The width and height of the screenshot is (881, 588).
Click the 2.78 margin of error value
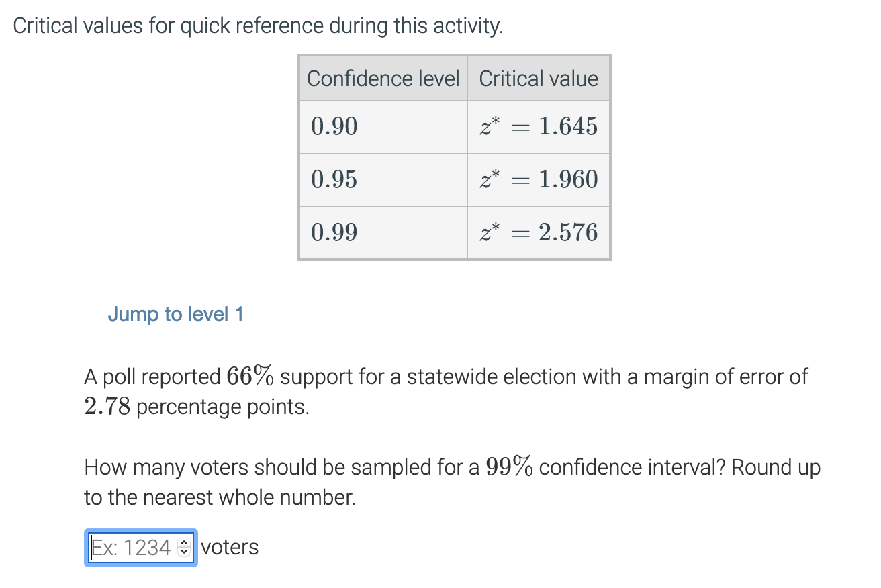point(107,406)
